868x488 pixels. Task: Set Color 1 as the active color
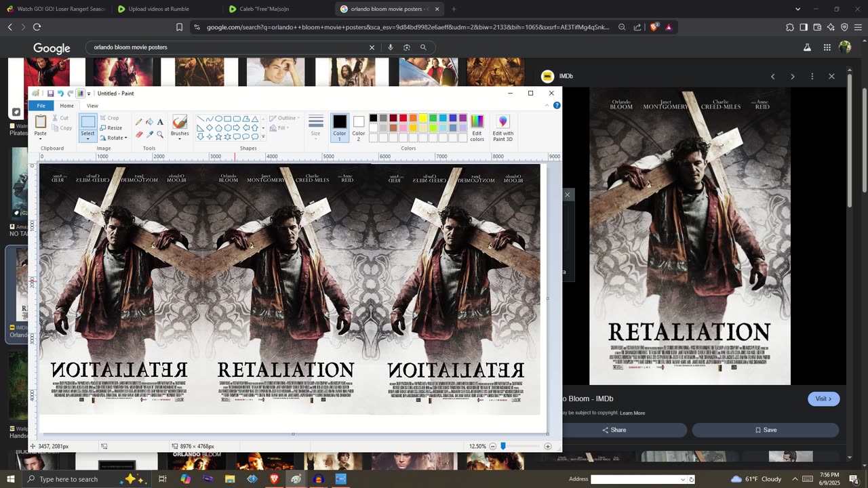click(340, 126)
